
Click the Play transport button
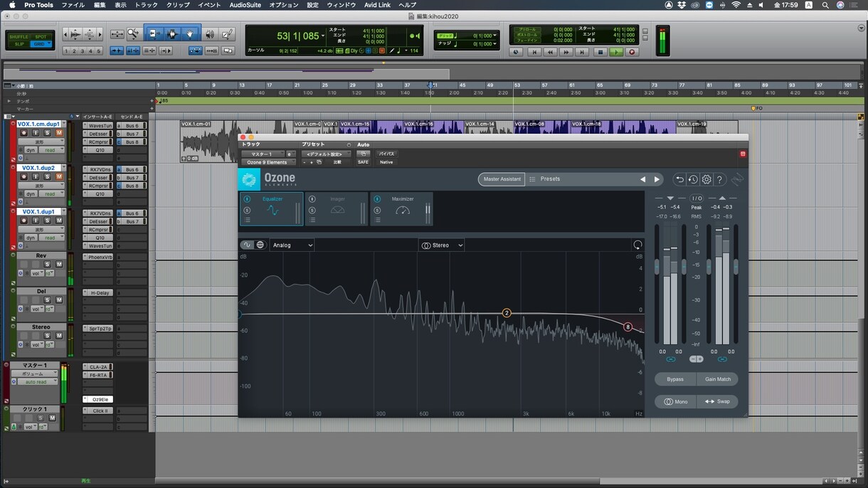615,52
